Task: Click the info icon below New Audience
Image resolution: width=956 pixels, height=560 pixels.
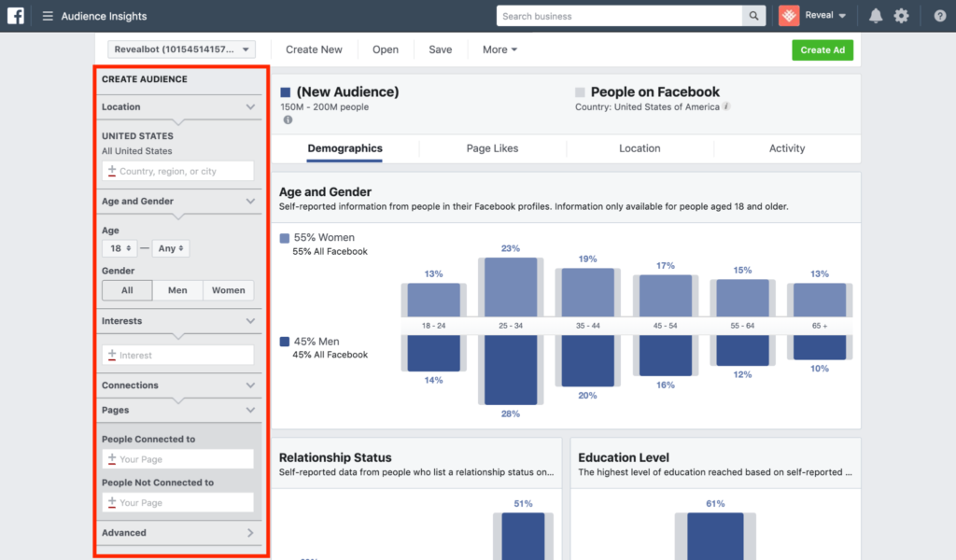Action: pos(288,119)
